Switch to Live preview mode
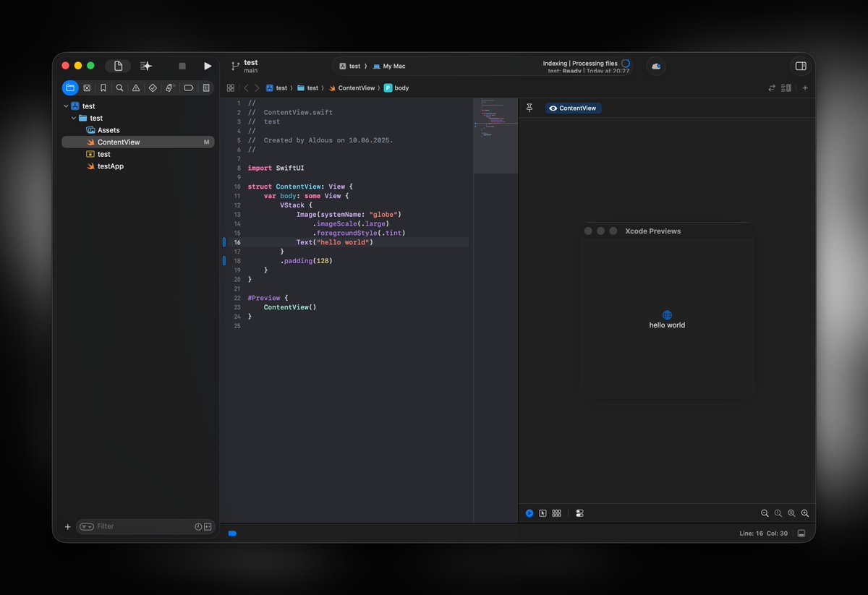Viewport: 868px width, 595px height. click(529, 513)
